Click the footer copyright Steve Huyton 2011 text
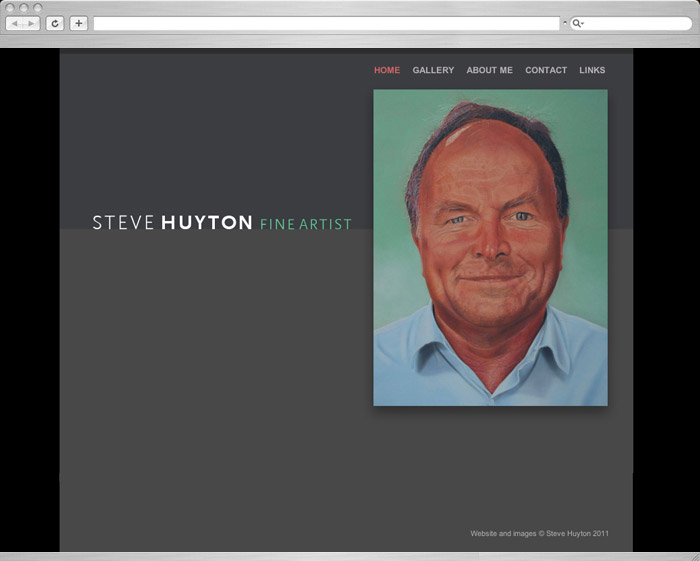700x561 pixels. coord(539,533)
